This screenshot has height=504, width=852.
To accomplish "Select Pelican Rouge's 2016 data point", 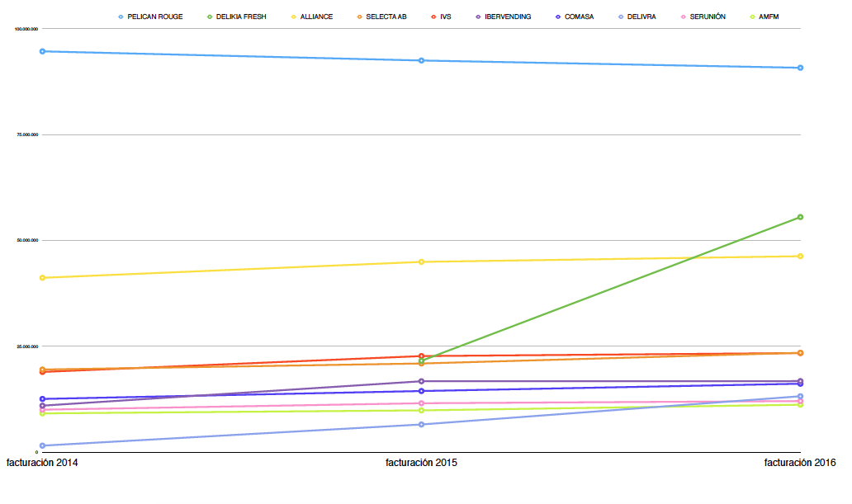I will click(x=800, y=68).
